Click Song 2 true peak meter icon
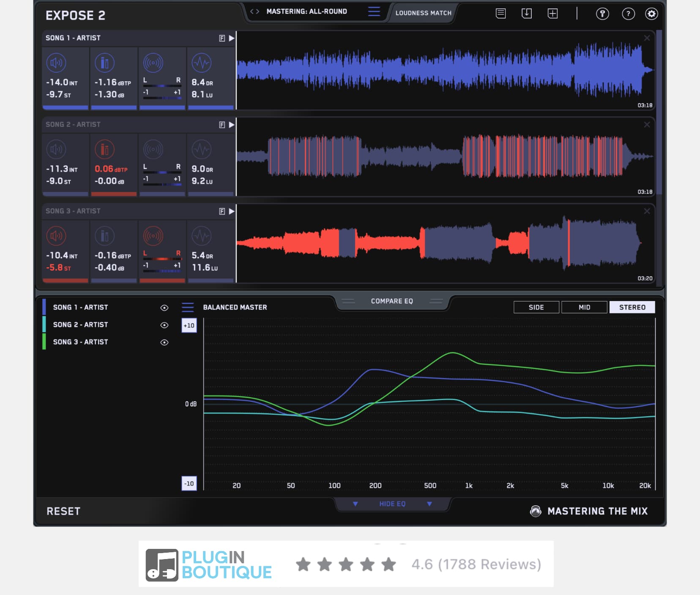The height and width of the screenshot is (595, 700). coord(104,150)
